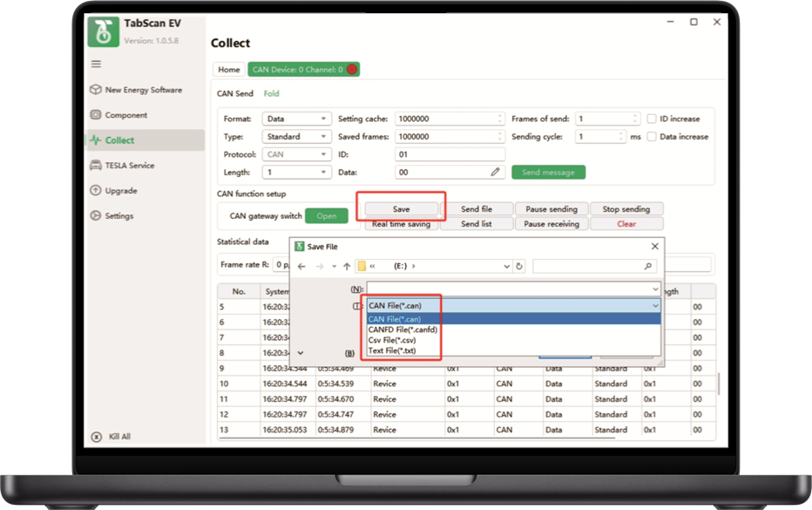The height and width of the screenshot is (510, 812).
Task: Minimize the TabScan EV window
Action: [671, 22]
